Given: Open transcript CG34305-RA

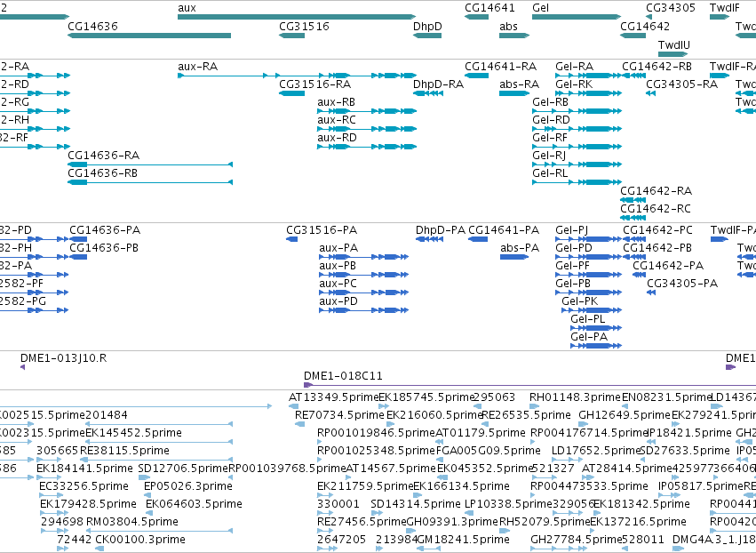Looking at the screenshot, I should tap(681, 84).
